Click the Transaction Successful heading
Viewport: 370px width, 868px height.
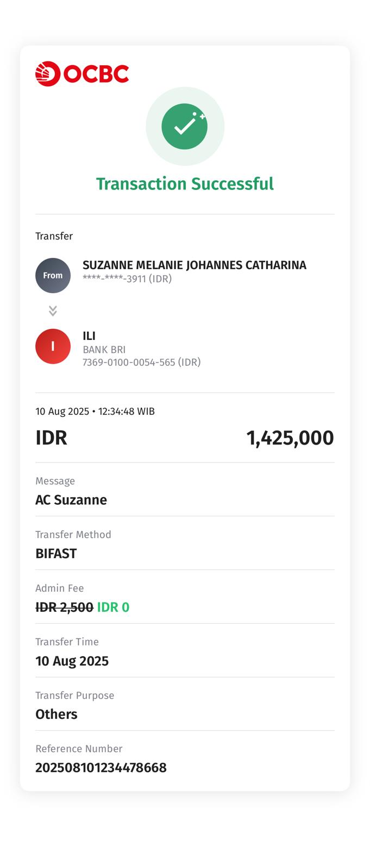point(185,184)
